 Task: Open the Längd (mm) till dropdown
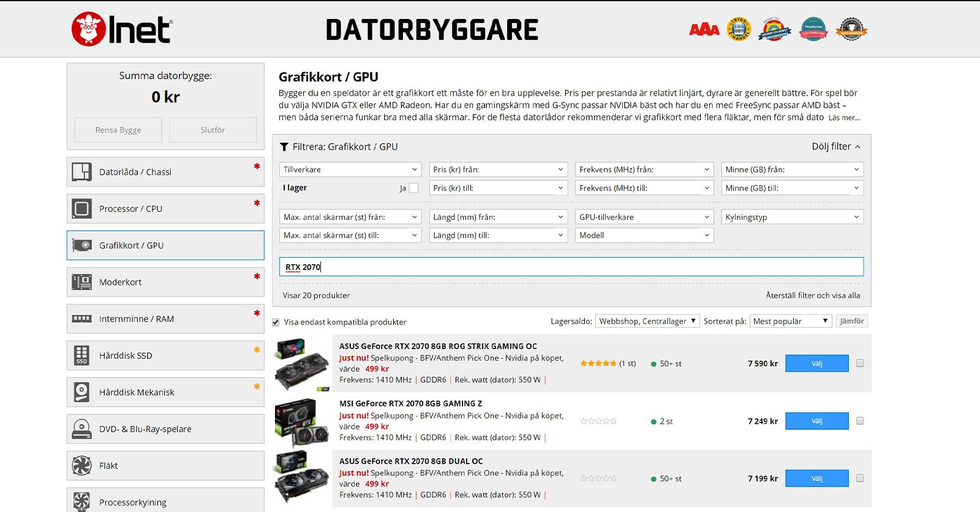(x=498, y=235)
